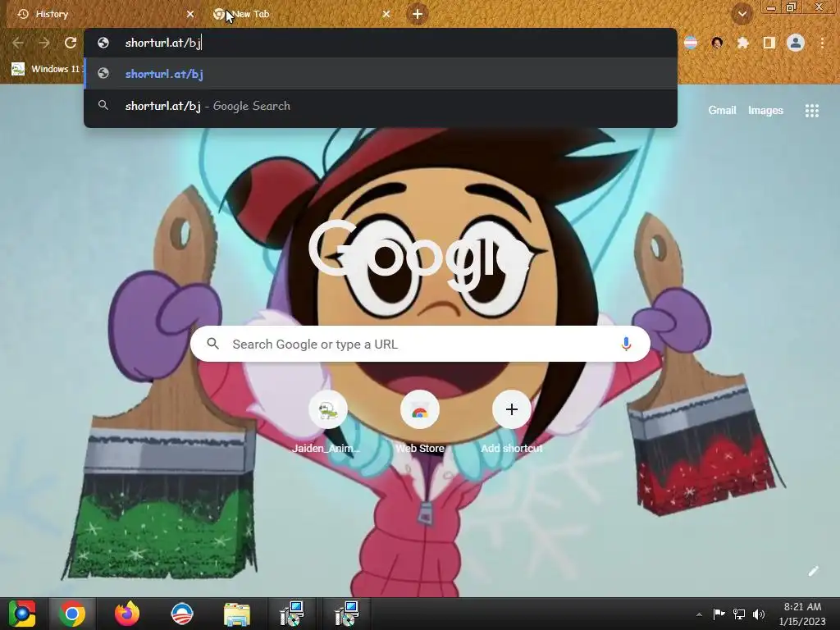Go forward with the forward arrow
Image resolution: width=840 pixels, height=630 pixels.
[44, 43]
